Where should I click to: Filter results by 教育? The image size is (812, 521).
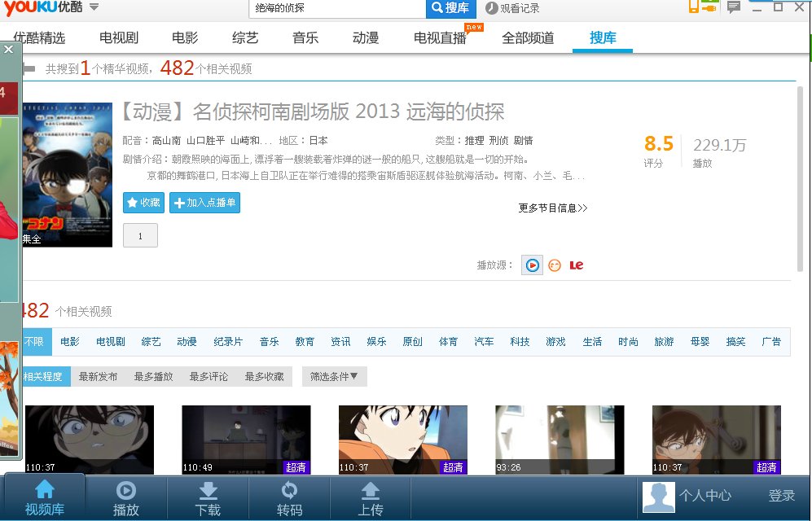tap(305, 341)
